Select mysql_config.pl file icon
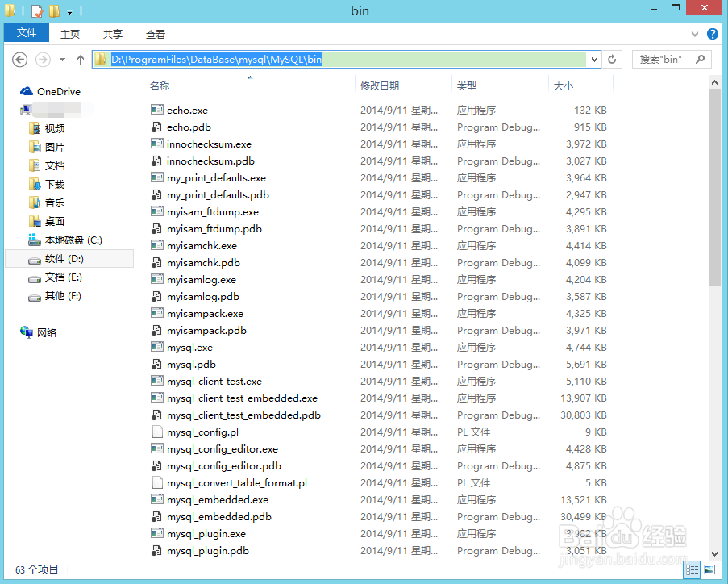Image resolution: width=728 pixels, height=584 pixels. (157, 432)
